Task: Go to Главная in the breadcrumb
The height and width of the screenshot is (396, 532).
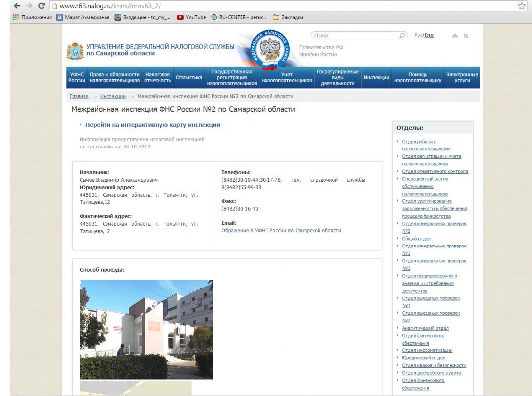Action: [79, 96]
